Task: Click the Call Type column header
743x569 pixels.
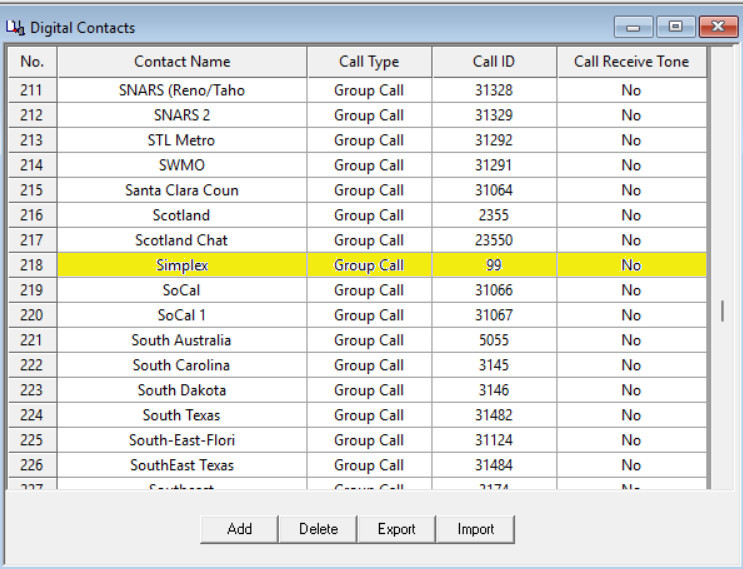Action: (369, 62)
